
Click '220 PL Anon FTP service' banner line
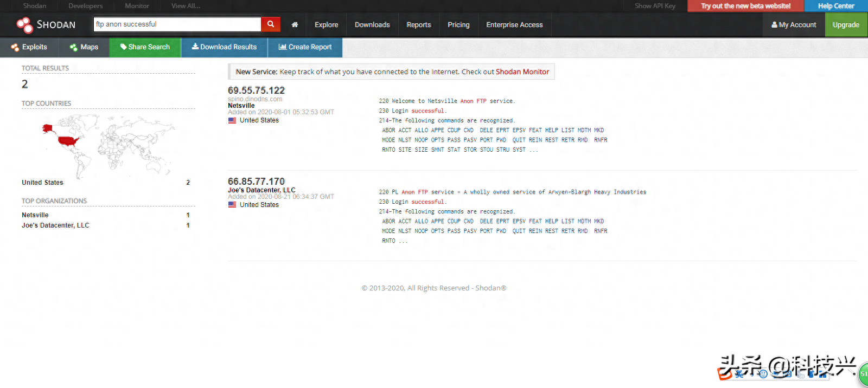tap(513, 192)
